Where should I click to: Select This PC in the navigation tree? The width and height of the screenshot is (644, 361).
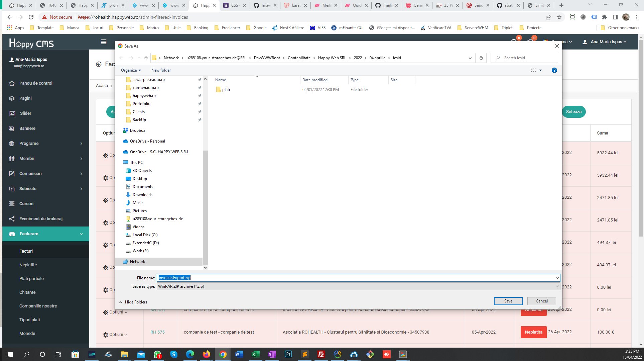click(136, 163)
